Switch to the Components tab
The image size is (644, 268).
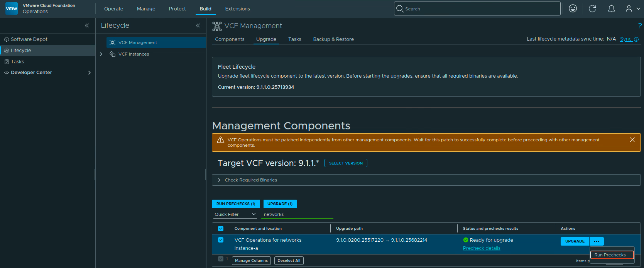pyautogui.click(x=230, y=39)
